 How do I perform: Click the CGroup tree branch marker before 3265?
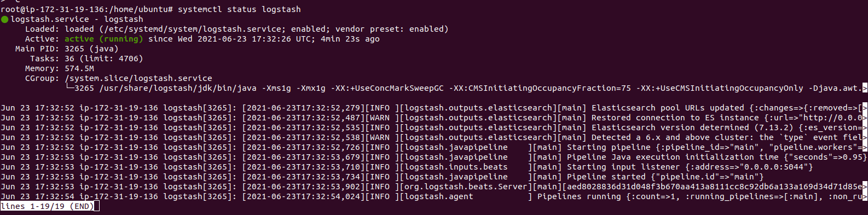pyautogui.click(x=70, y=88)
